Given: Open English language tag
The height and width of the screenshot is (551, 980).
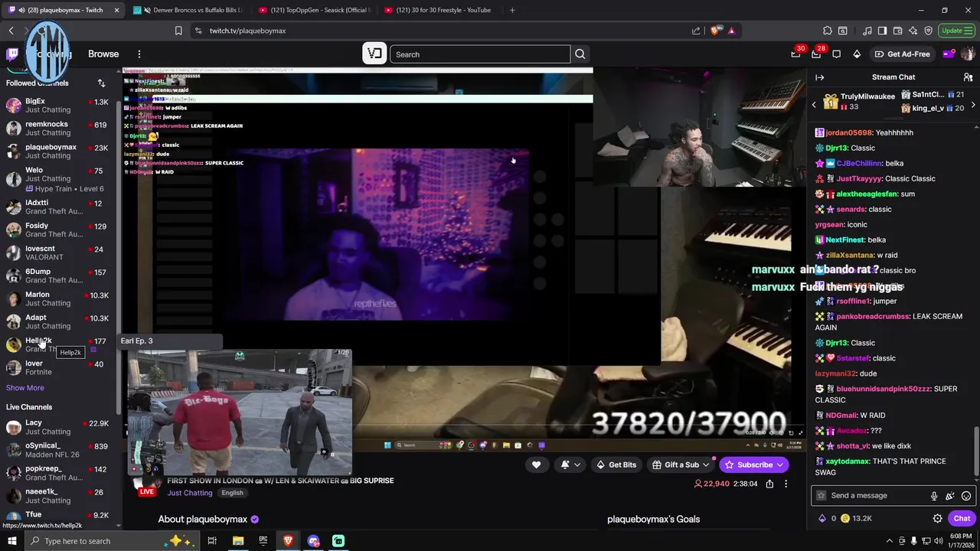Looking at the screenshot, I should (232, 493).
